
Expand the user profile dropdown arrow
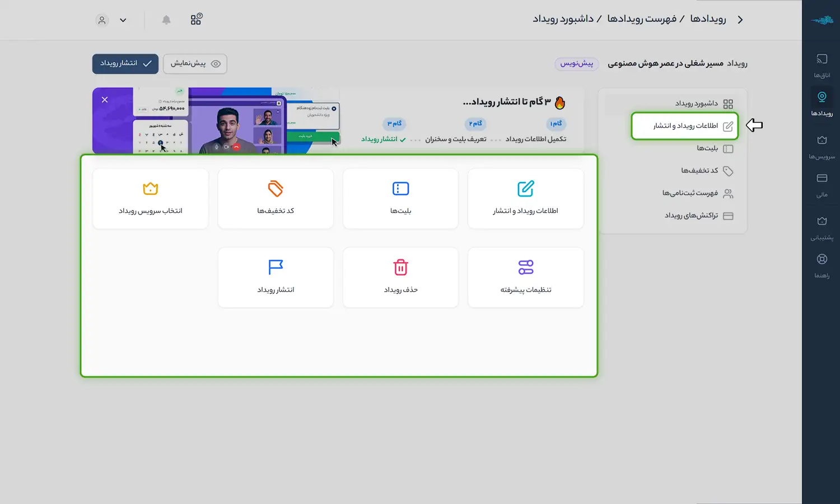coord(123,20)
